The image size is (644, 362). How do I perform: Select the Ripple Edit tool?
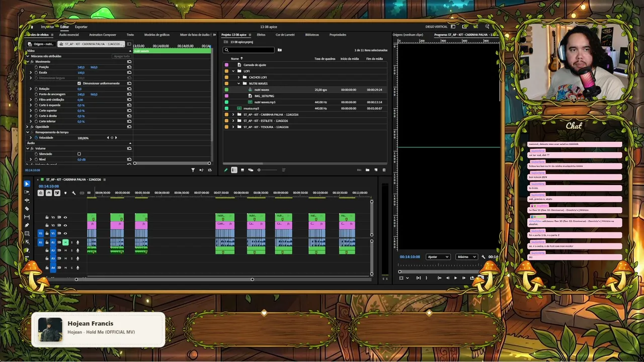click(x=27, y=200)
